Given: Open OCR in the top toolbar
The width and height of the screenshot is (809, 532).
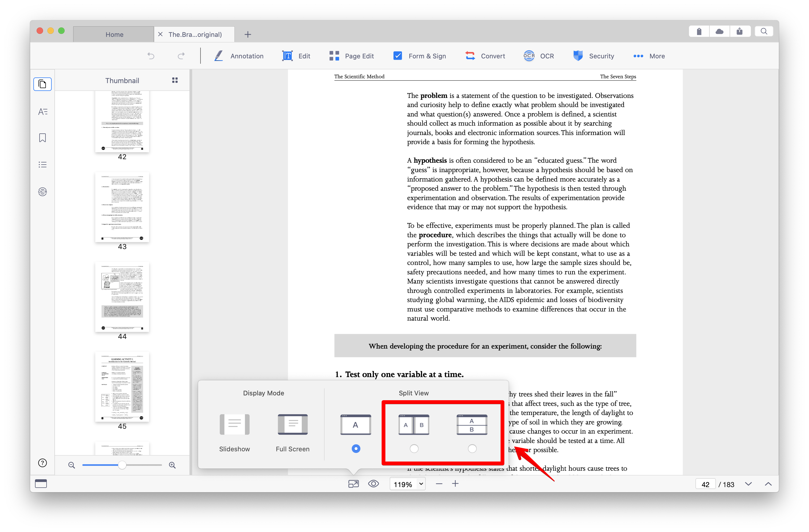Looking at the screenshot, I should (x=539, y=56).
